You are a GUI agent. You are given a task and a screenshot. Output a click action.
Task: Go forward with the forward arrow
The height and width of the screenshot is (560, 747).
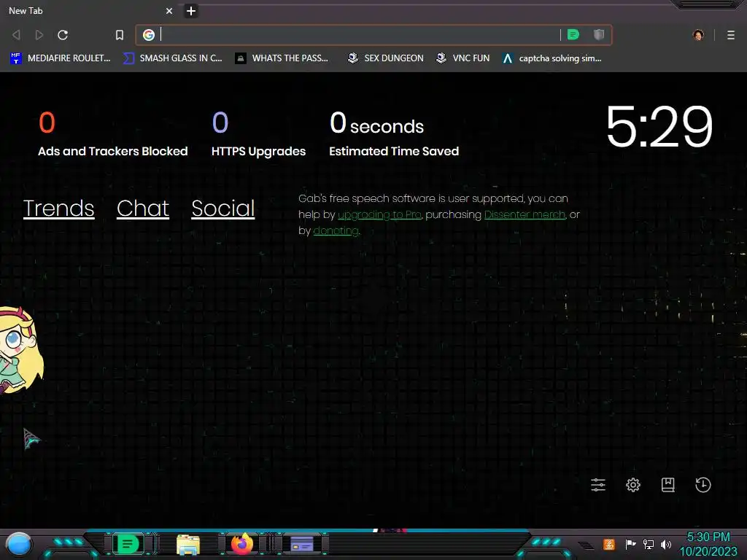pos(39,35)
